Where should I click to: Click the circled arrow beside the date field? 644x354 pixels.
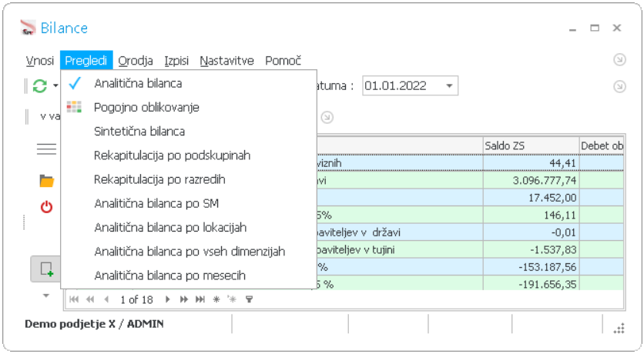coord(619,86)
